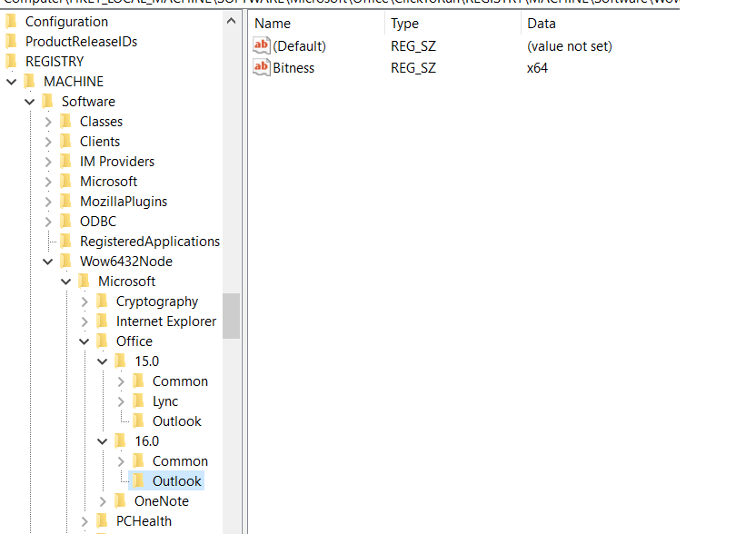756x534 pixels.
Task: Click the registry path address bar
Action: click(x=340, y=3)
